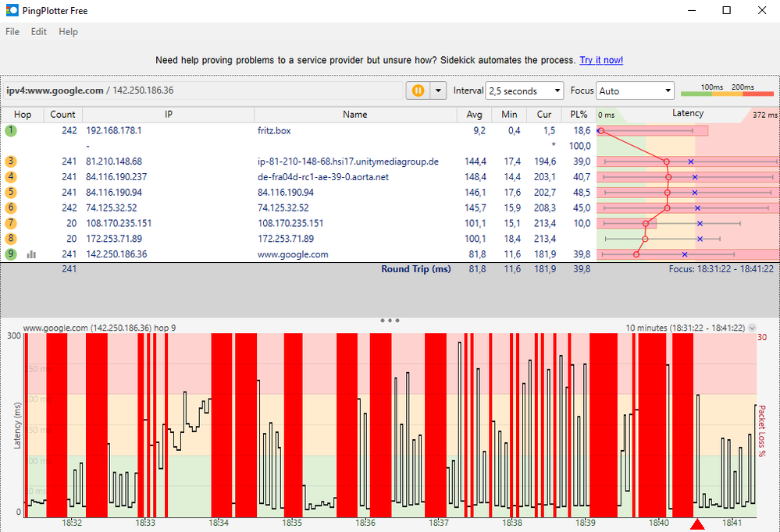Click the Focus: 18:31:22 - 18:41:22 text

point(721,269)
